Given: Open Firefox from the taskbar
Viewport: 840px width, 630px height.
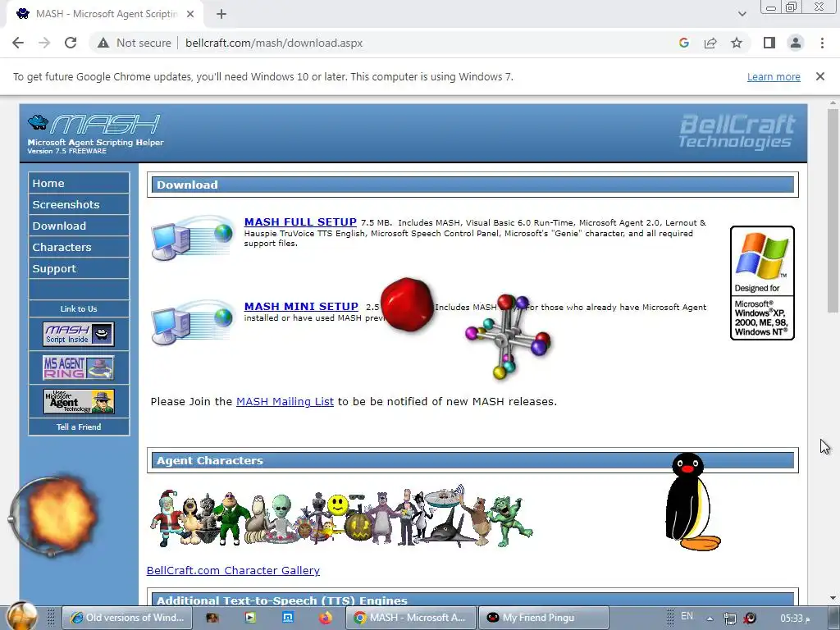Looking at the screenshot, I should [x=325, y=618].
